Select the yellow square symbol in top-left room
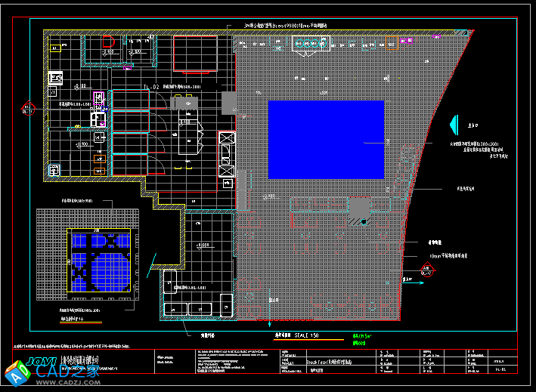The height and width of the screenshot is (392, 536). (x=54, y=48)
